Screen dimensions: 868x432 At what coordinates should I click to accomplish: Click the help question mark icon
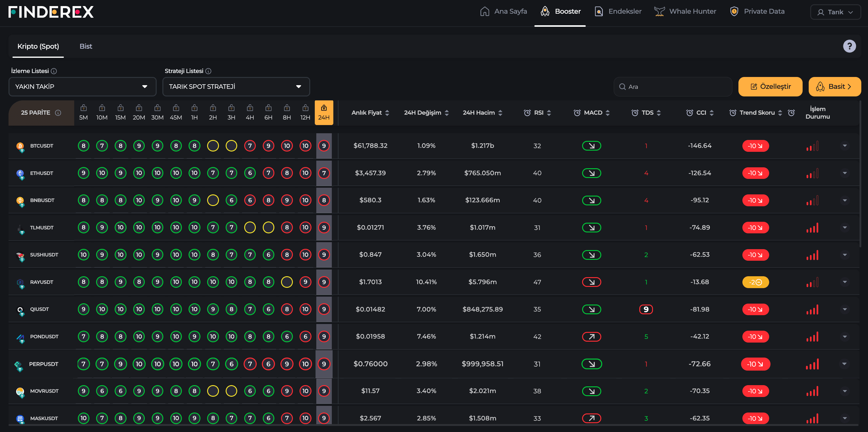(x=849, y=46)
